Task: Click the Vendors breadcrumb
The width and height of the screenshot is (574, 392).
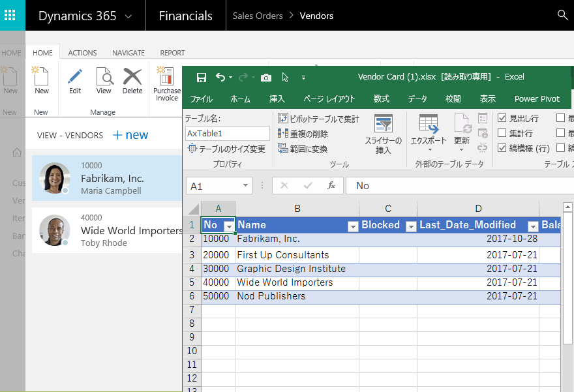Action: (x=316, y=16)
